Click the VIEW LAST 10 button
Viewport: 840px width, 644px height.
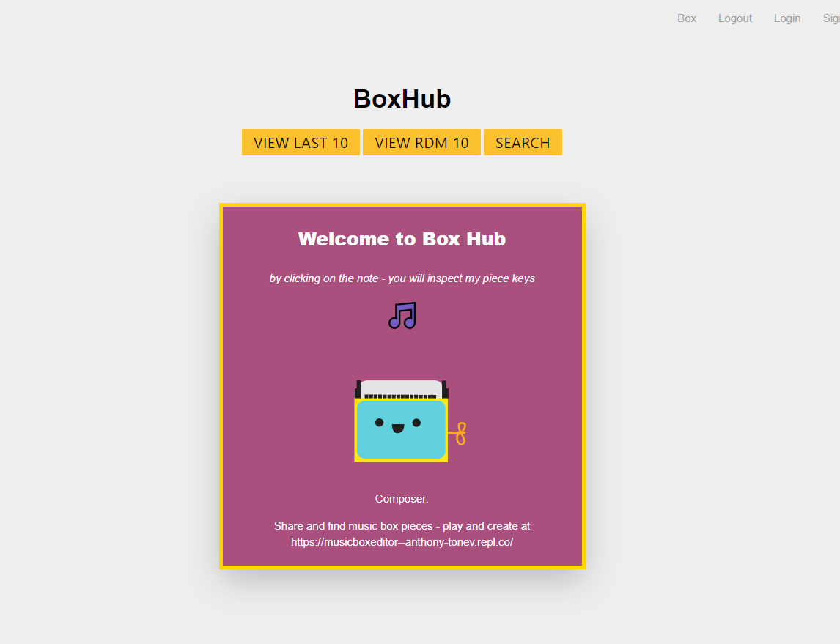[301, 142]
